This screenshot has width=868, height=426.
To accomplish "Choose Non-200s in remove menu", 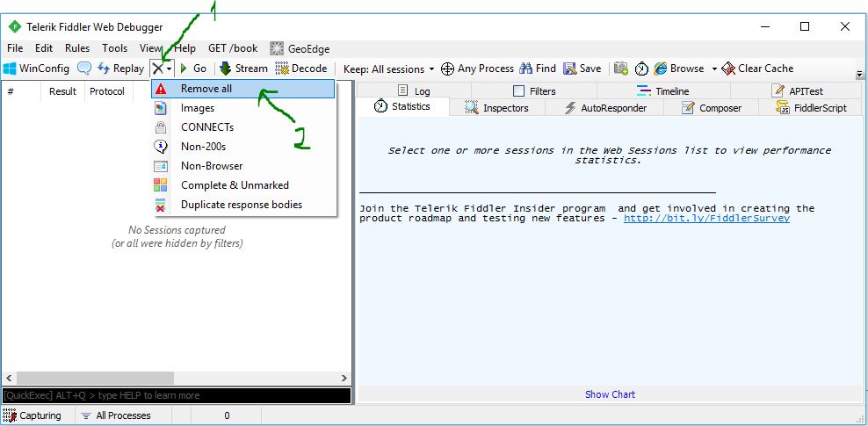I will [x=243, y=147].
